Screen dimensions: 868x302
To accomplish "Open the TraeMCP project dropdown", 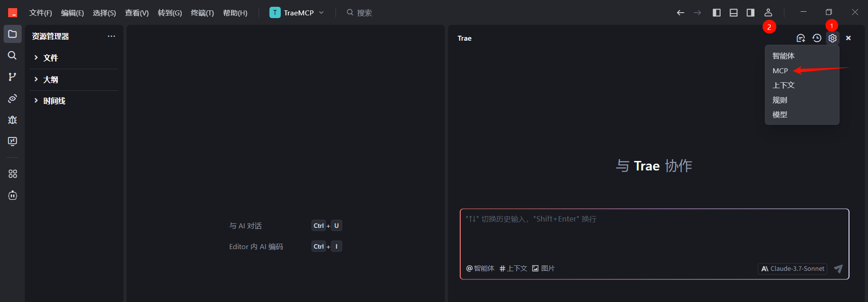I will 297,13.
